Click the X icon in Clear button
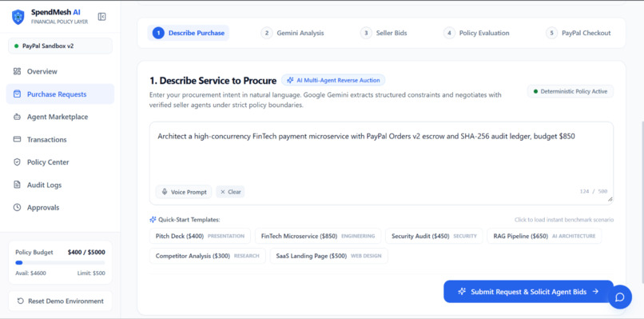Viewport: 644px width, 319px height. [223, 192]
